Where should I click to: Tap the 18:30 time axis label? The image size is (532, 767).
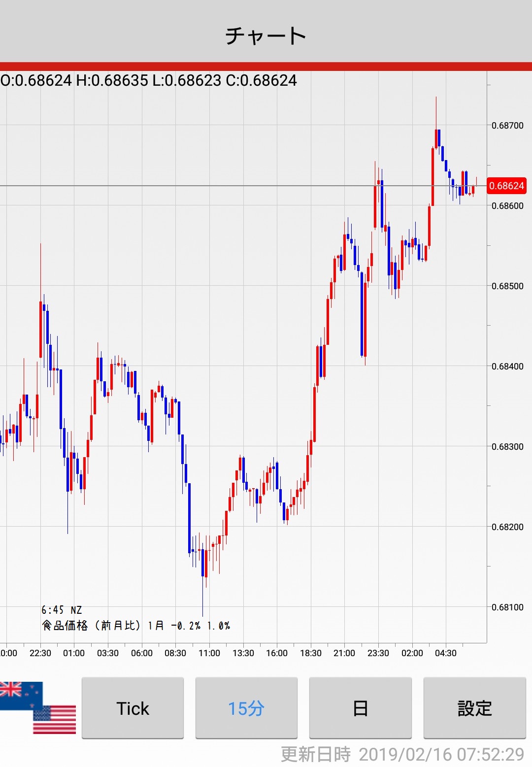pos(311,653)
